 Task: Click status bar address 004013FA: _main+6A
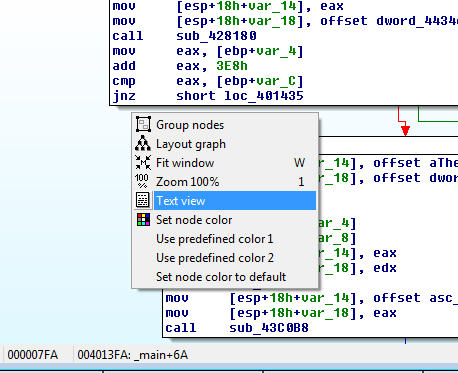tap(133, 355)
